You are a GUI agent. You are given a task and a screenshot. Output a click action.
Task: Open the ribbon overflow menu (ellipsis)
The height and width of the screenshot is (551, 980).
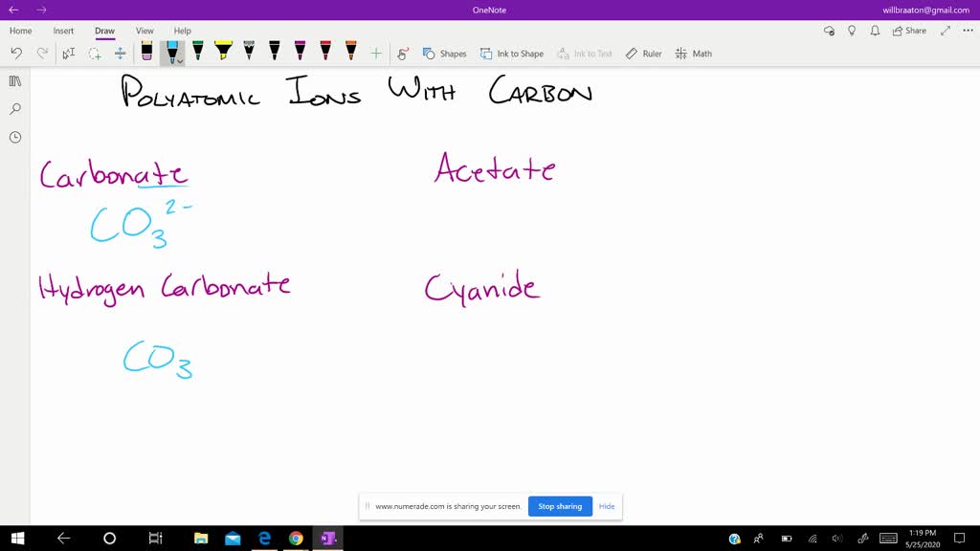point(966,31)
